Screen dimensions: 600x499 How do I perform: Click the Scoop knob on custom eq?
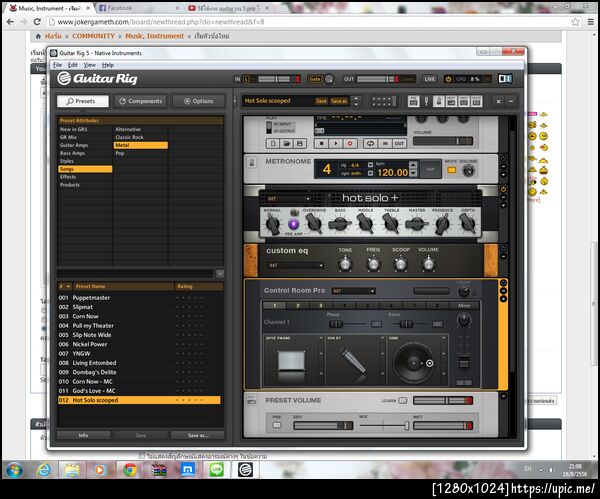(400, 264)
